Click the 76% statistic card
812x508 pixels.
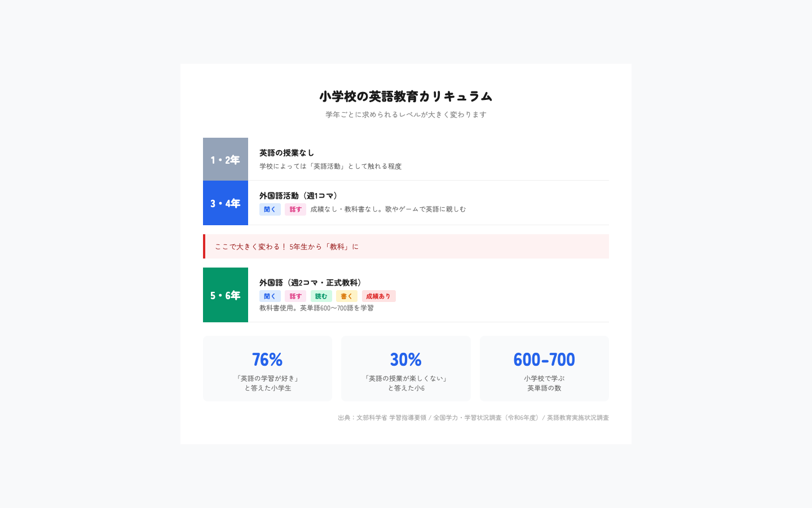pos(267,368)
